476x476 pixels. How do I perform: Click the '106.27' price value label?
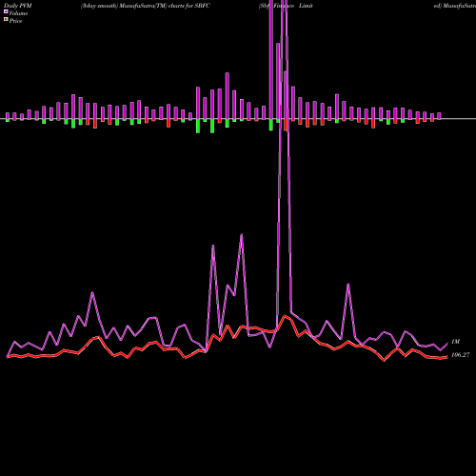(460, 355)
